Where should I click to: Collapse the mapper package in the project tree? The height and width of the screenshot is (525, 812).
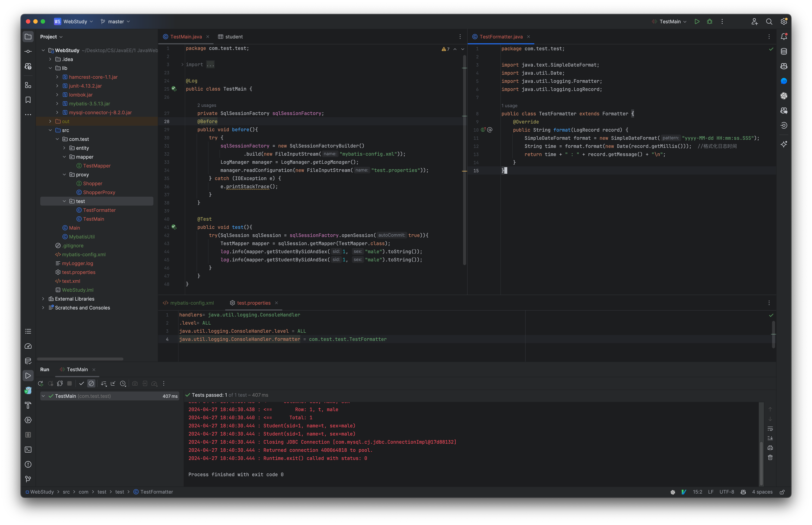(64, 157)
